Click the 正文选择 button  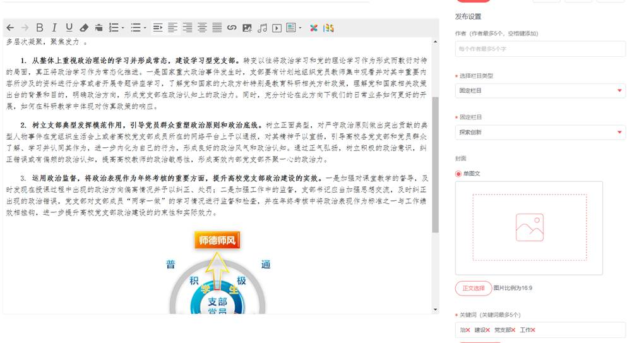click(x=473, y=288)
